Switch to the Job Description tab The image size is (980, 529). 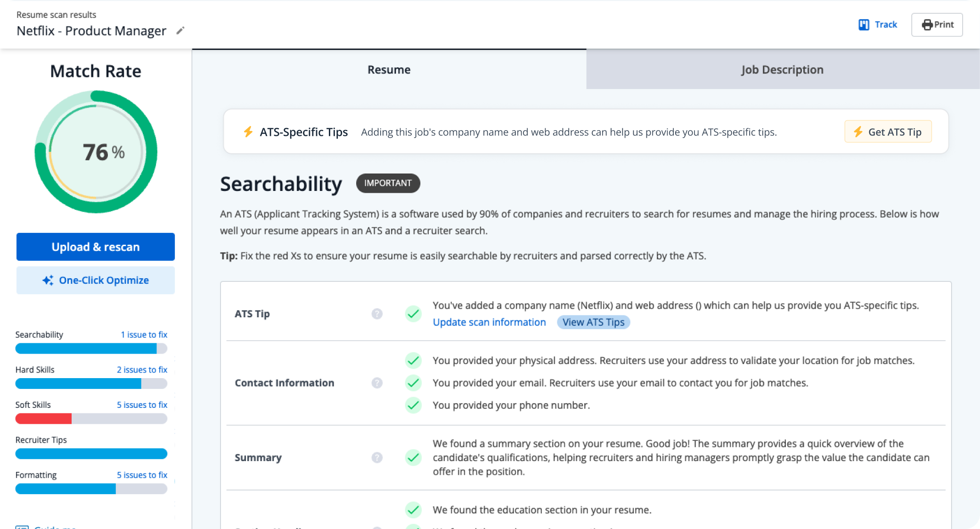pyautogui.click(x=782, y=70)
